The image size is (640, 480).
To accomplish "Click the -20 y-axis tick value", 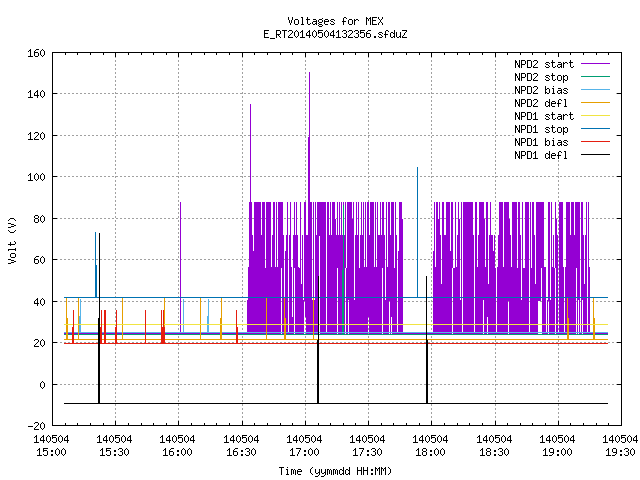I will coord(36,426).
